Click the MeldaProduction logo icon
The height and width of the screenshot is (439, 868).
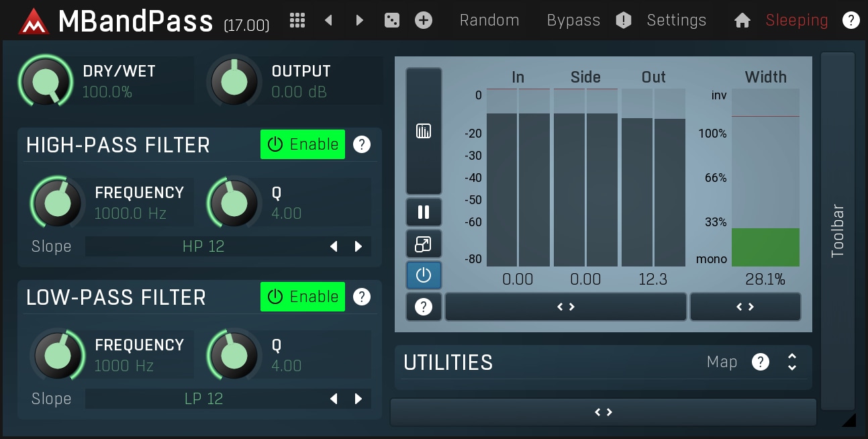click(x=33, y=21)
